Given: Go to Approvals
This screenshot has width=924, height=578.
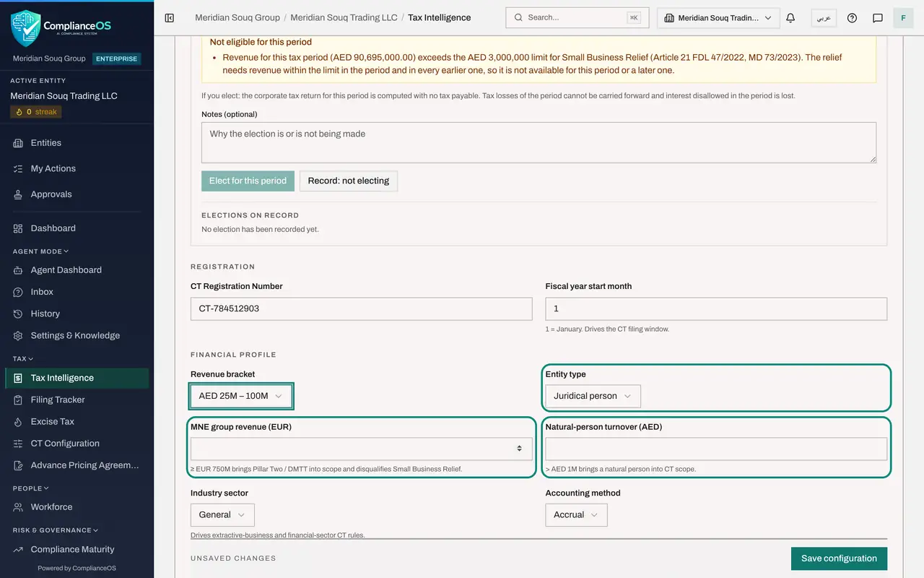Looking at the screenshot, I should pos(77,194).
